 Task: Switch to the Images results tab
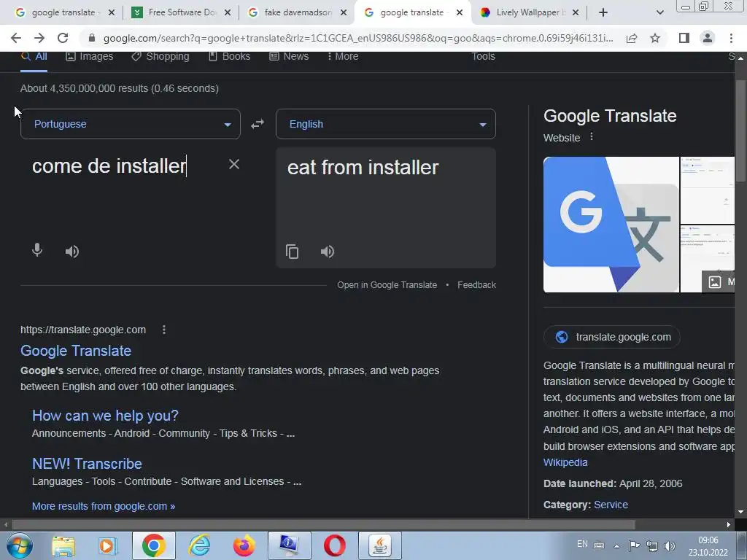click(x=90, y=56)
